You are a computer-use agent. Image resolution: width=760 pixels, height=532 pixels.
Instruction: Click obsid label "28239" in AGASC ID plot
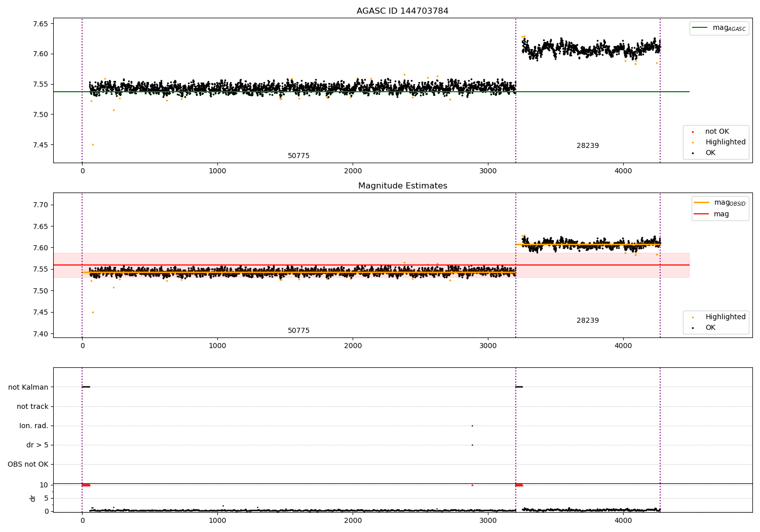[588, 146]
